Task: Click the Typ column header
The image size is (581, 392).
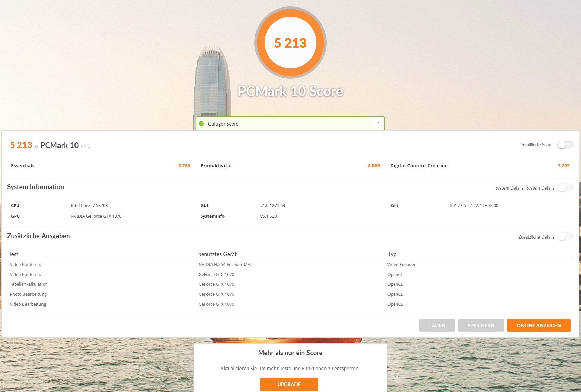Action: point(392,254)
